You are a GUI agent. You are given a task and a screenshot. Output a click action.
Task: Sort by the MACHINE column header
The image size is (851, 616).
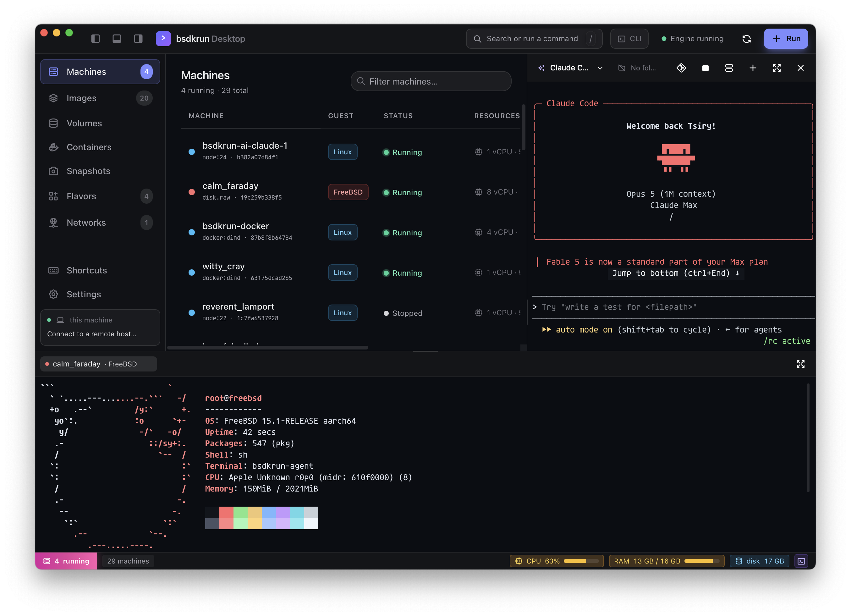pyautogui.click(x=206, y=116)
